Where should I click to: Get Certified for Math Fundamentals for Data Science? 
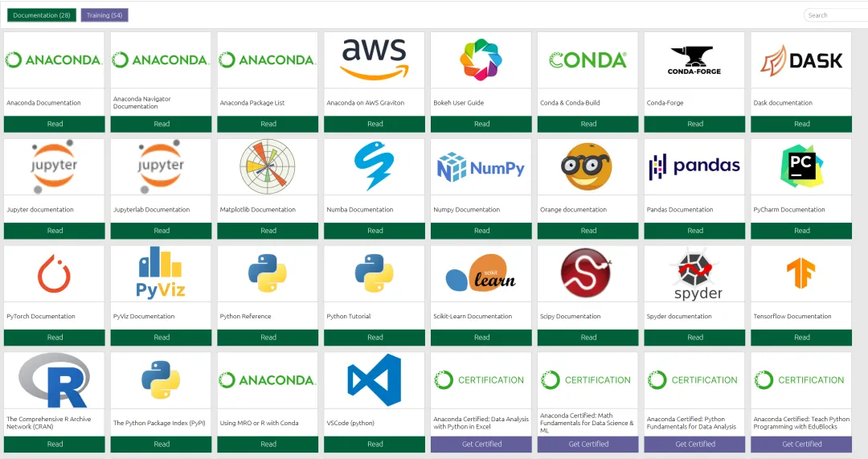[x=588, y=444]
